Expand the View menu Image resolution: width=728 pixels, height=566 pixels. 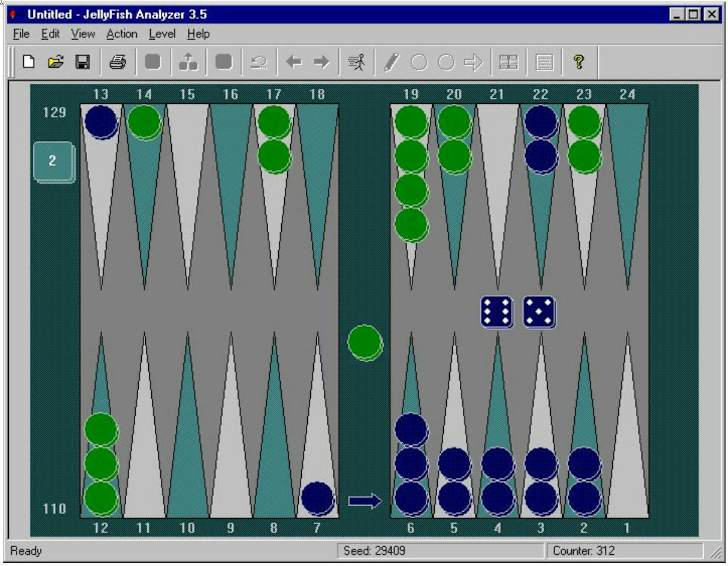point(83,34)
